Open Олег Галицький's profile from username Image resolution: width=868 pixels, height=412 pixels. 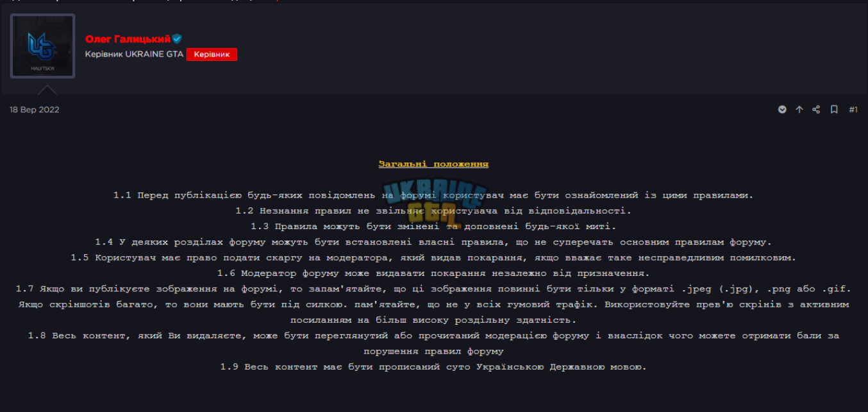[128, 39]
